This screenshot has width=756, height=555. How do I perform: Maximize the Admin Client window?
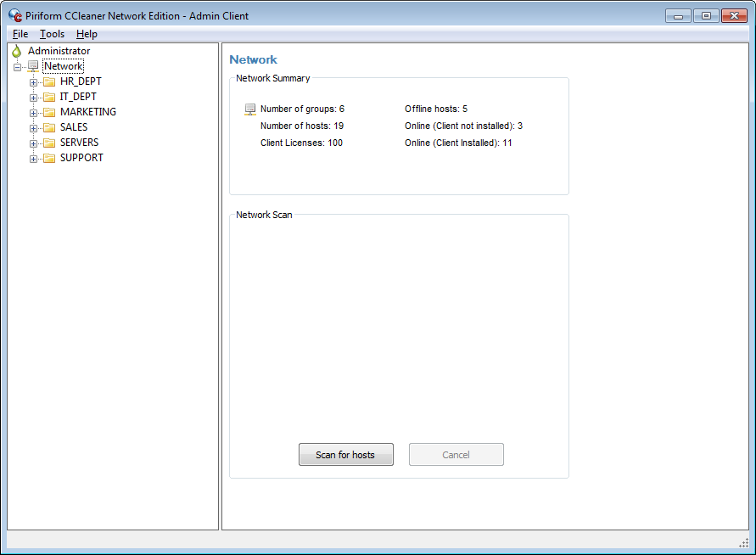[x=706, y=16]
